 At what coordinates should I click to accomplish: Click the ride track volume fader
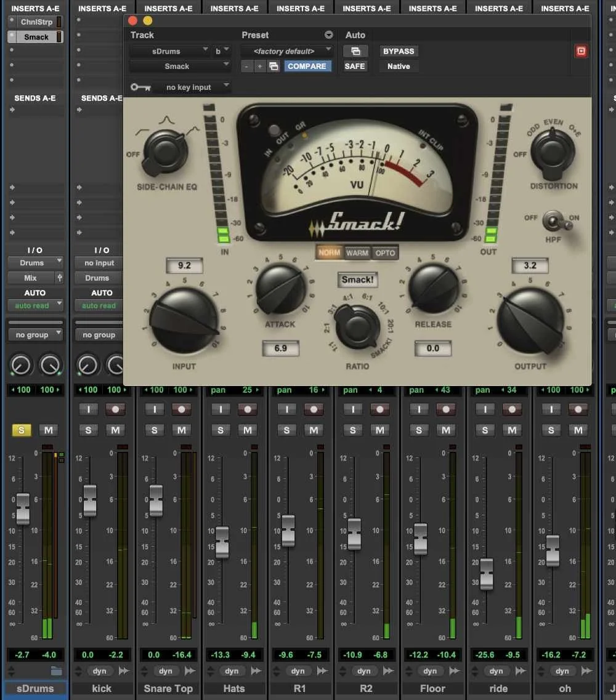pos(487,574)
